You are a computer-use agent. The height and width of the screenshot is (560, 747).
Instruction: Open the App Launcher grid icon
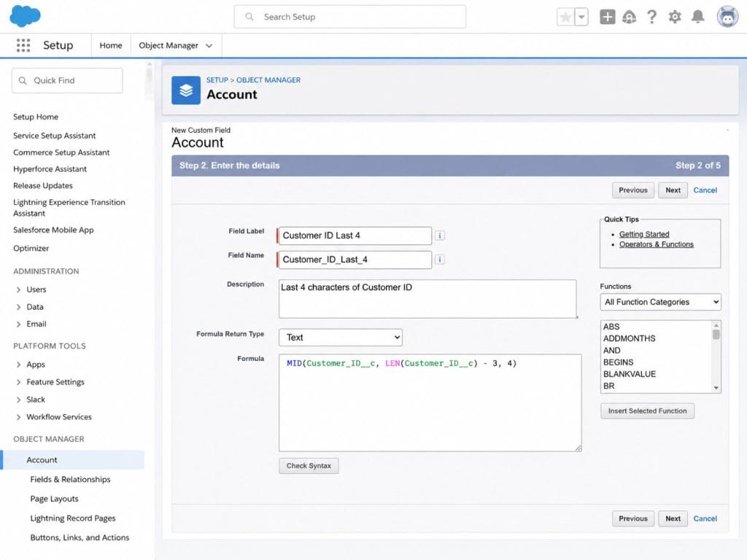(23, 45)
